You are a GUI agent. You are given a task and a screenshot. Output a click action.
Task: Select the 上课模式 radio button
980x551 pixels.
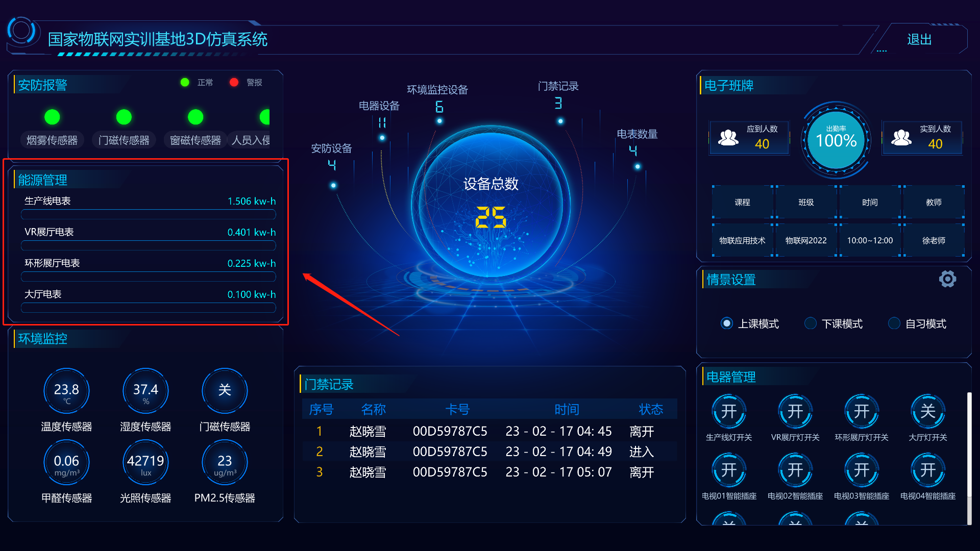pos(727,323)
